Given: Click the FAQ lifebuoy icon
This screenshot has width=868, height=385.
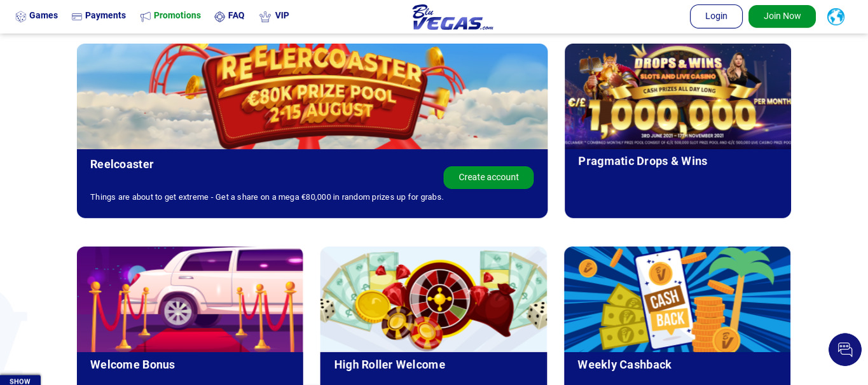Looking at the screenshot, I should point(220,17).
